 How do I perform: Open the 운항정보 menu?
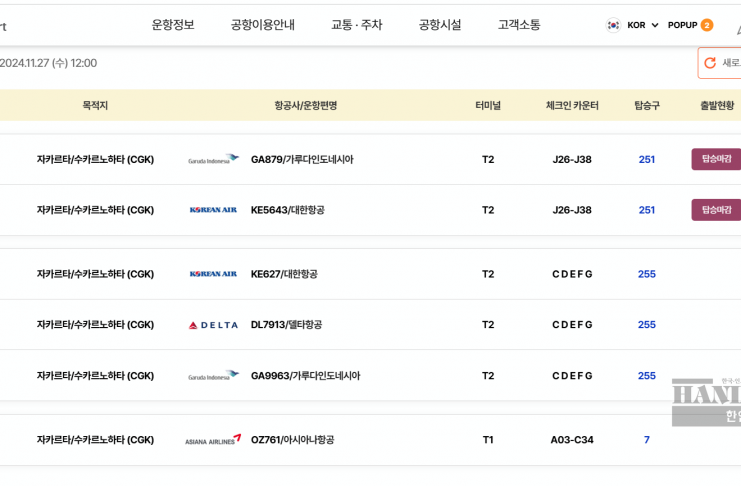[x=173, y=25]
